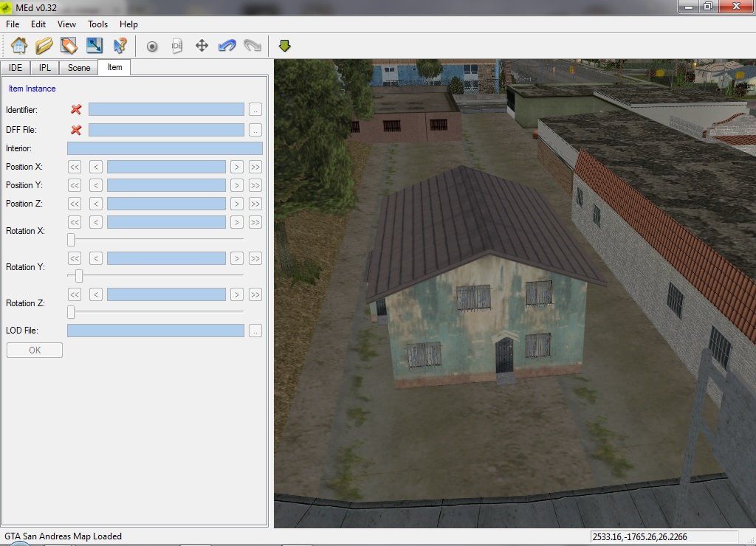Click the LOD File input field
Screen dimensions: 756x546
(x=156, y=330)
